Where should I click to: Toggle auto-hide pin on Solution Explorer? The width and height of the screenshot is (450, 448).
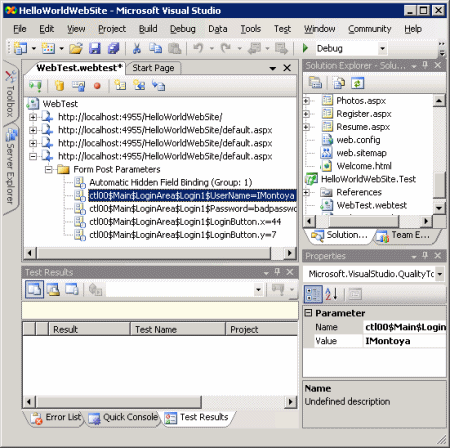tap(425, 65)
